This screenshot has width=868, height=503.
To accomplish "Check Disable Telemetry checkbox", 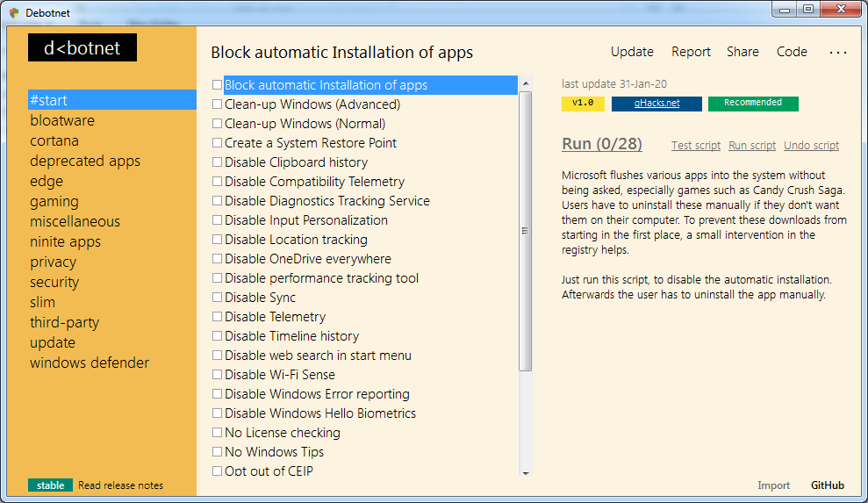I will (x=217, y=317).
